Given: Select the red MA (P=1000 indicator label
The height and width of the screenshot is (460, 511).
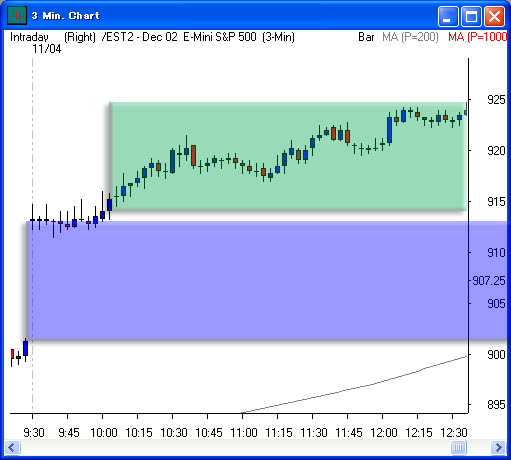Looking at the screenshot, I should coord(478,37).
